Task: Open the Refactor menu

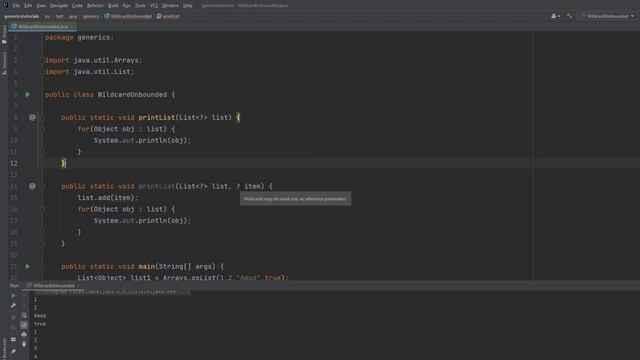Action: pyautogui.click(x=95, y=6)
